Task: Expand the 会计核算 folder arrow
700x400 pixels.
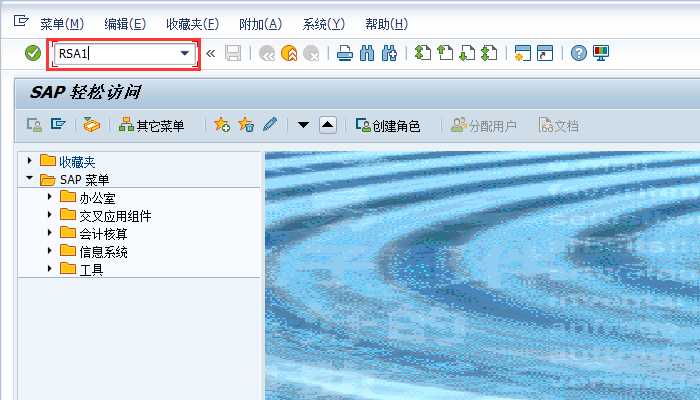Action: tap(50, 233)
